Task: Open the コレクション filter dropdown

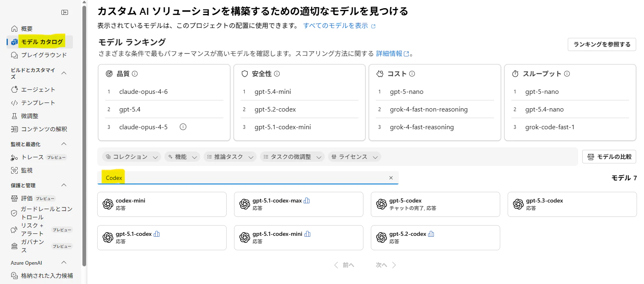Action: [131, 157]
